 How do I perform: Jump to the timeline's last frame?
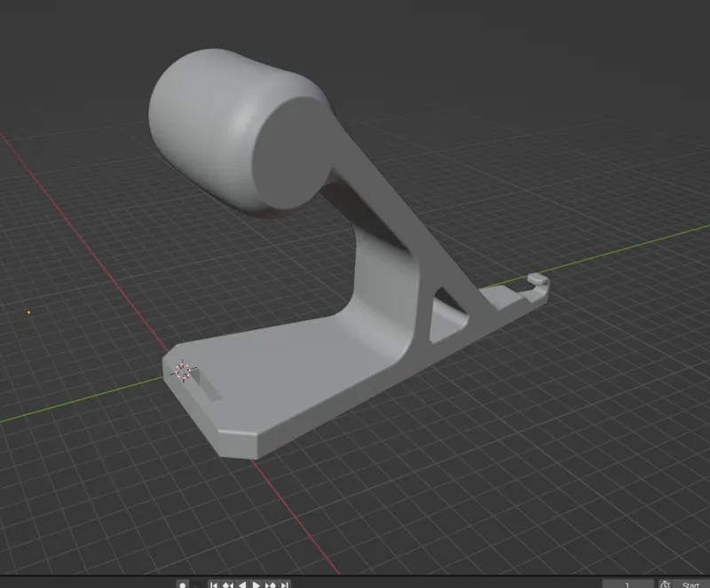click(x=284, y=584)
